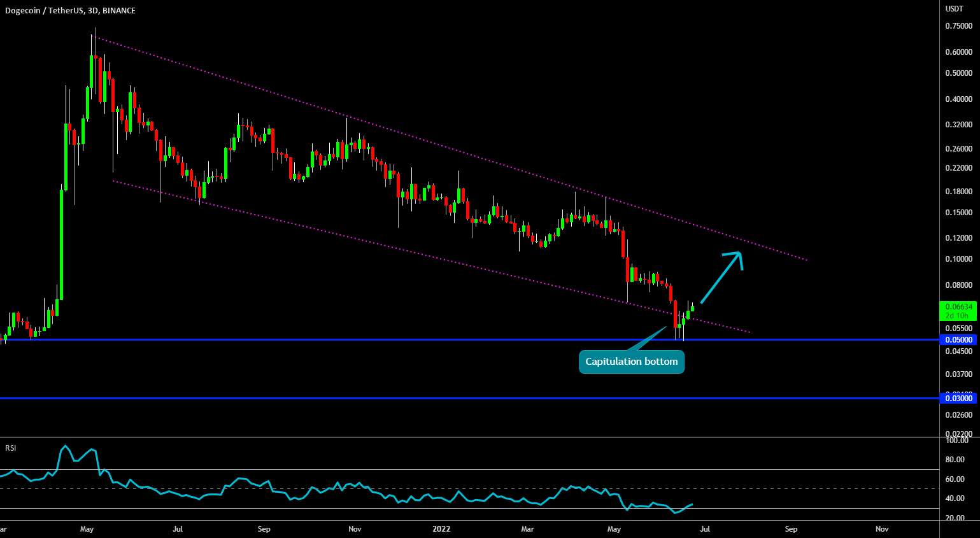The height and width of the screenshot is (538, 980).
Task: Click the 0.32000 price axis value
Action: [x=958, y=125]
